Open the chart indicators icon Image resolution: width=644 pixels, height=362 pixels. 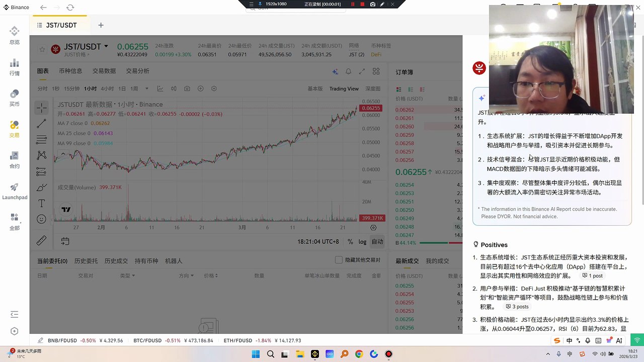(x=160, y=88)
